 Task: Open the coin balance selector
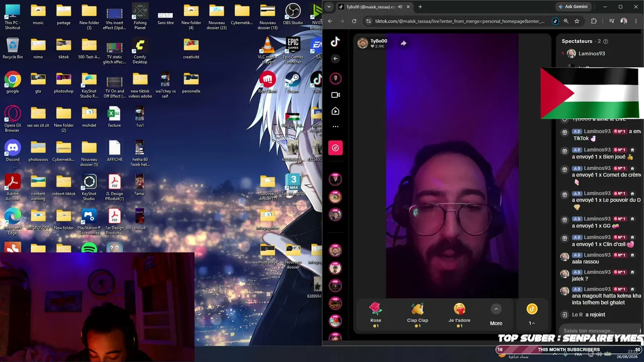532,315
